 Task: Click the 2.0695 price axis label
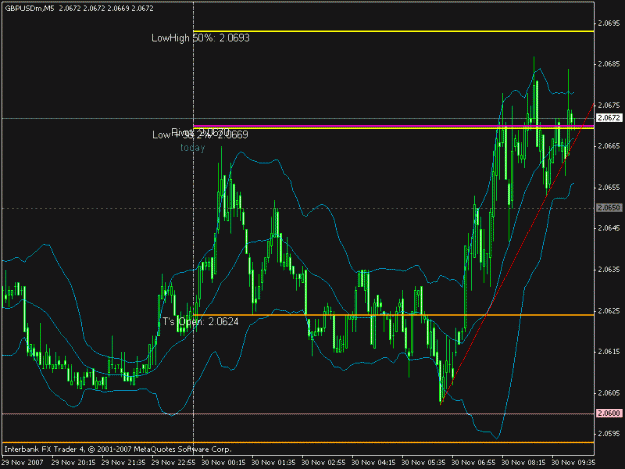(609, 23)
